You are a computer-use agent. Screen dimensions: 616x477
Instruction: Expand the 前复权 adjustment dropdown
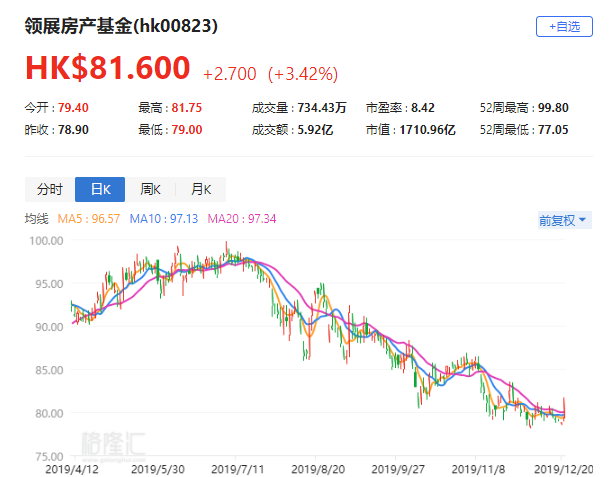coord(563,221)
